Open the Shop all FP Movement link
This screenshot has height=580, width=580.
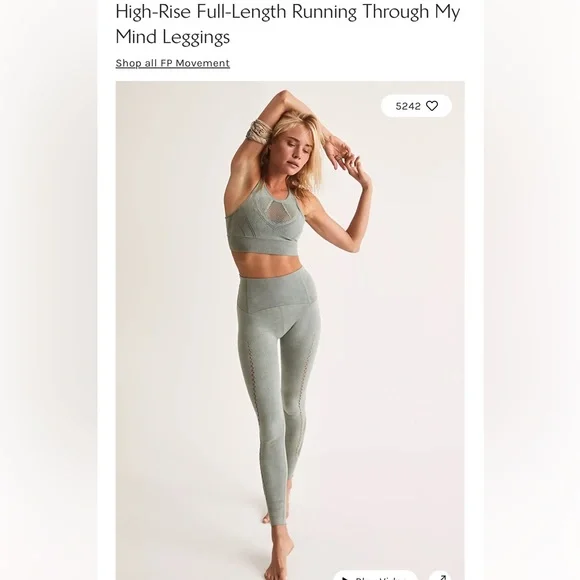173,63
